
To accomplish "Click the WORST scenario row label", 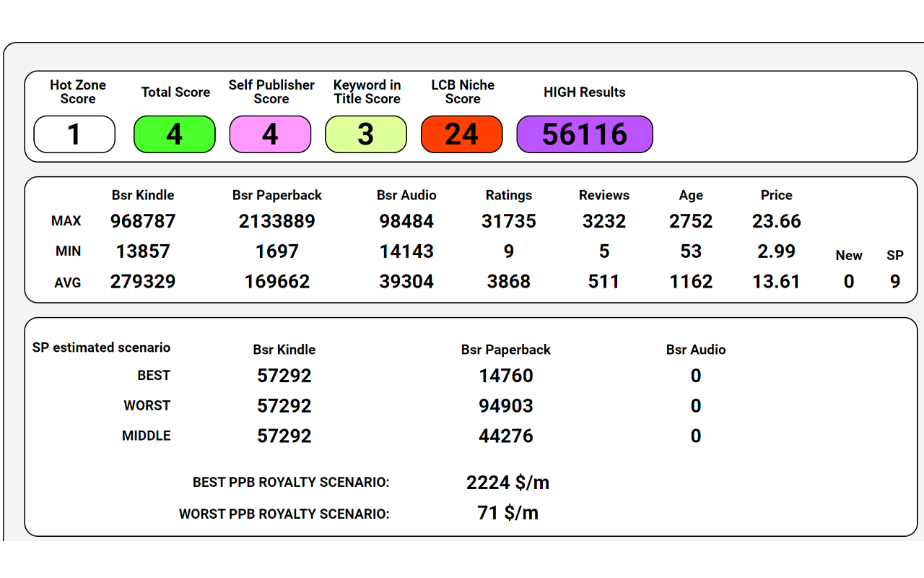I will (147, 406).
